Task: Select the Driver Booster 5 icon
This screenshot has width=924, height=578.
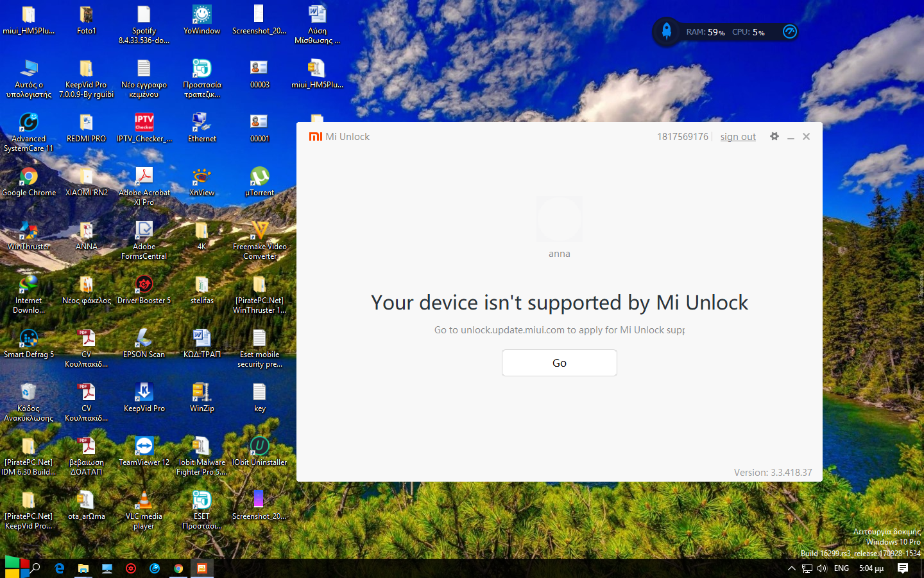Action: pos(144,290)
